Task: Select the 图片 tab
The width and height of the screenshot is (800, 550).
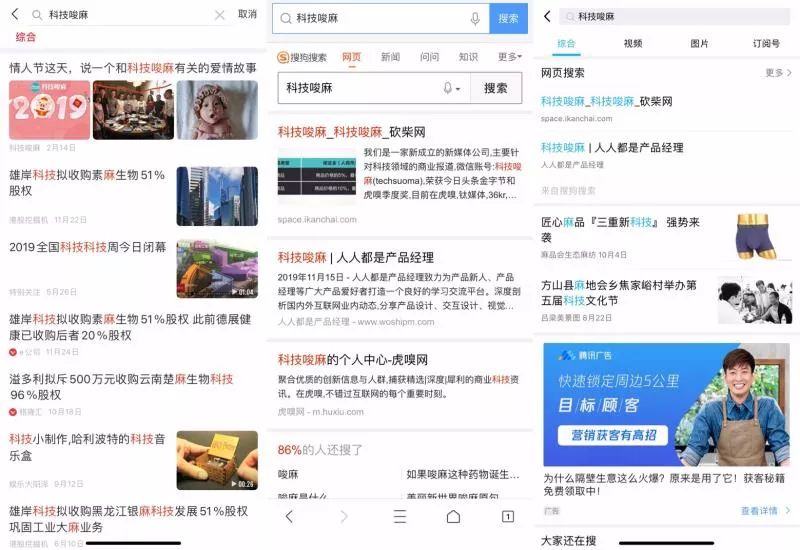Action: tap(699, 43)
